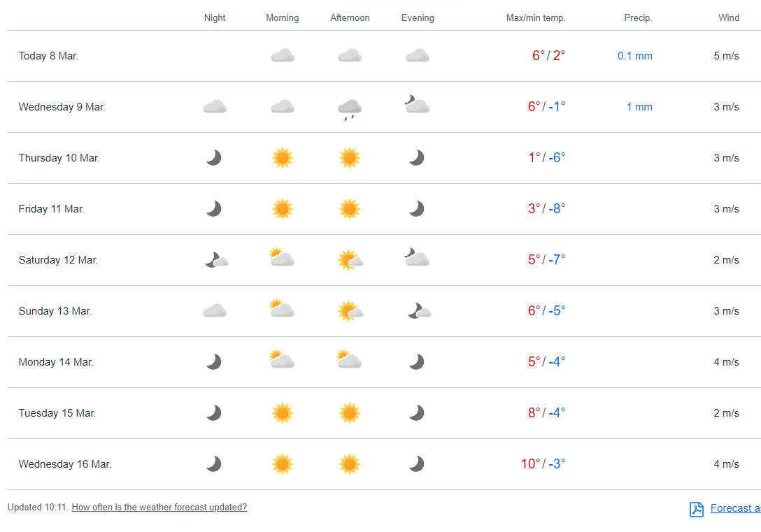Click the cloud icon for Today 8 Mar. morning
This screenshot has width=761, height=532.
(283, 56)
